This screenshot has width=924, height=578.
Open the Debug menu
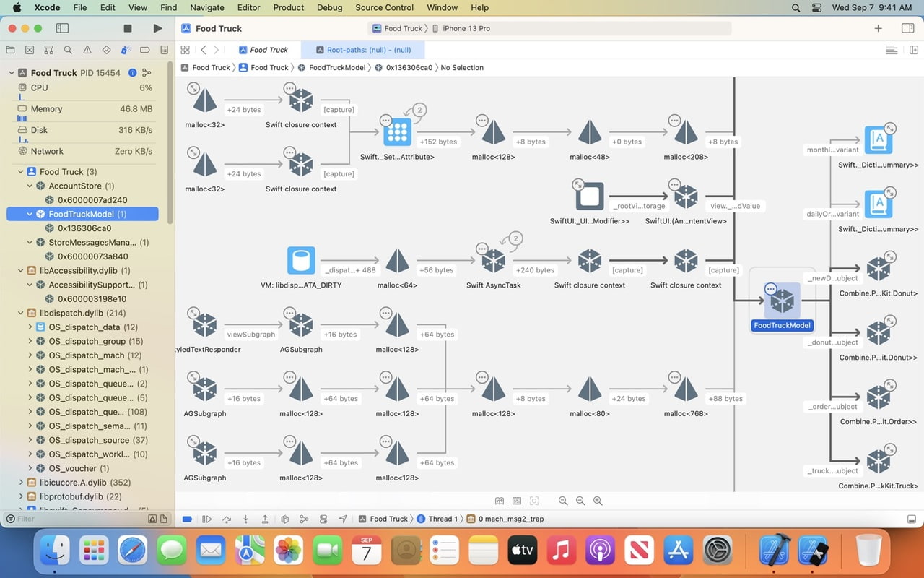(329, 7)
